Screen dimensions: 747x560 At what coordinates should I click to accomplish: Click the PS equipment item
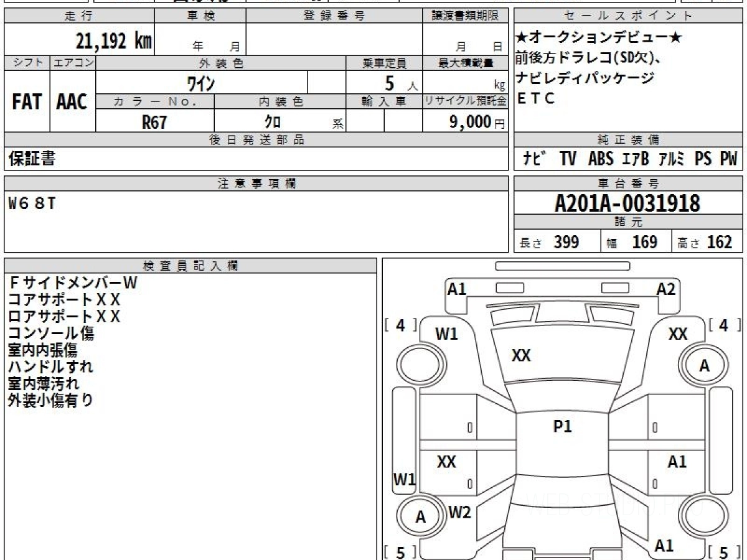coord(703,159)
